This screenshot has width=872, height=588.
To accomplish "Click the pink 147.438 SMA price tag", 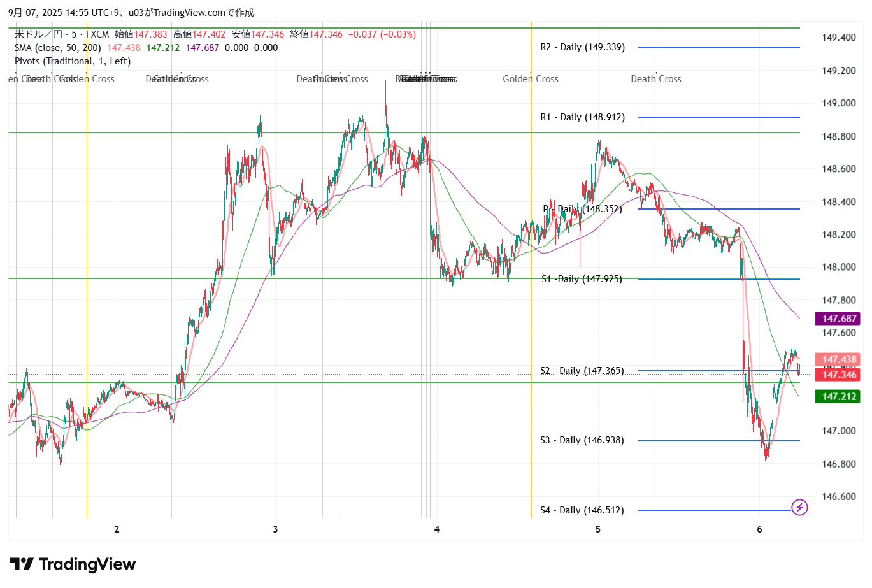I will click(x=838, y=359).
